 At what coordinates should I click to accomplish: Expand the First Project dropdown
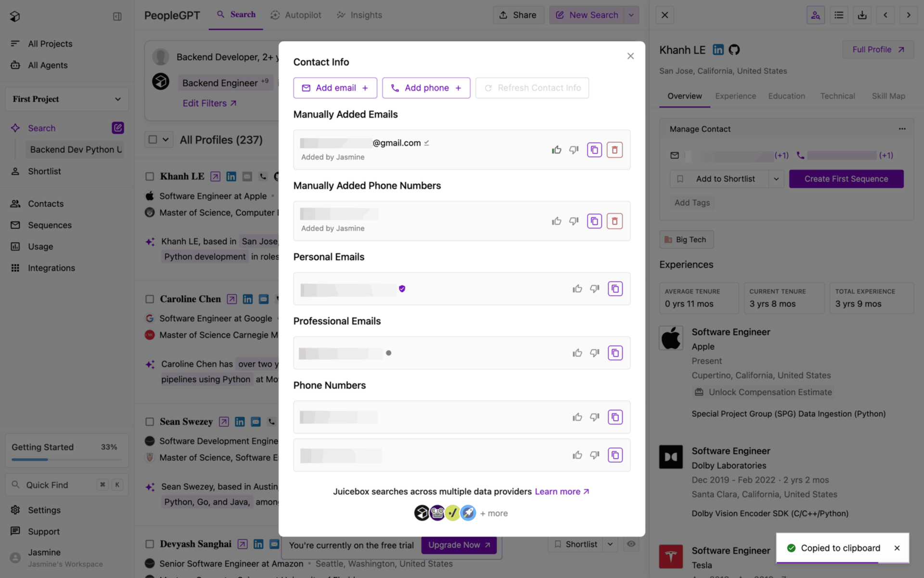coord(67,99)
